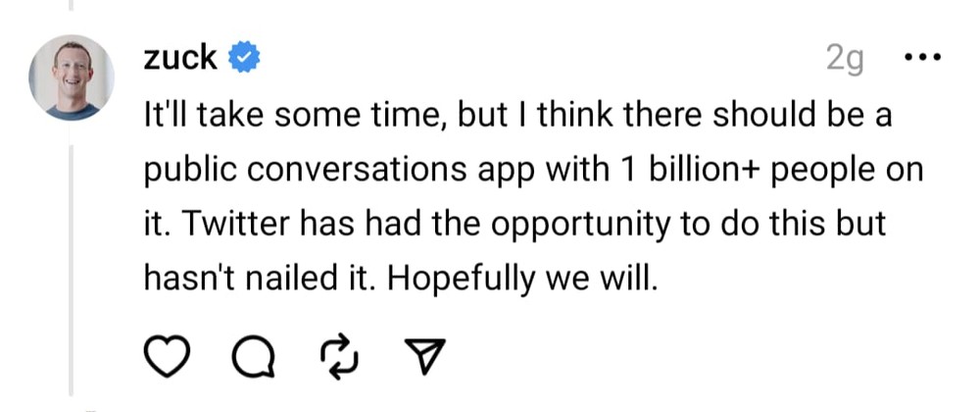Click the blue verified badge

[x=243, y=58]
